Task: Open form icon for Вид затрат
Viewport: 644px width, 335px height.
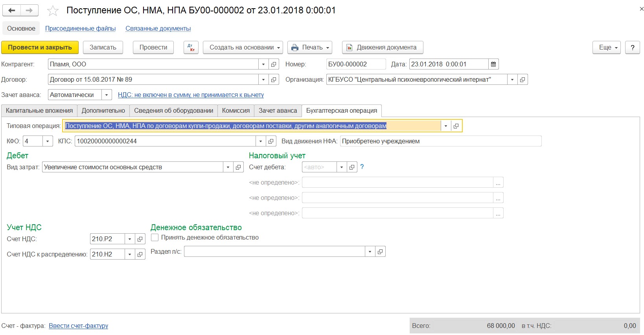Action: (x=238, y=167)
